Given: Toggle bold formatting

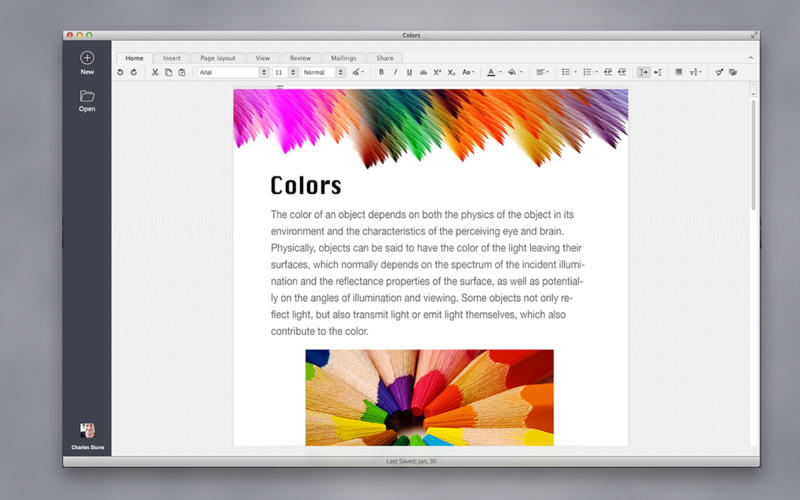Looking at the screenshot, I should coord(381,72).
